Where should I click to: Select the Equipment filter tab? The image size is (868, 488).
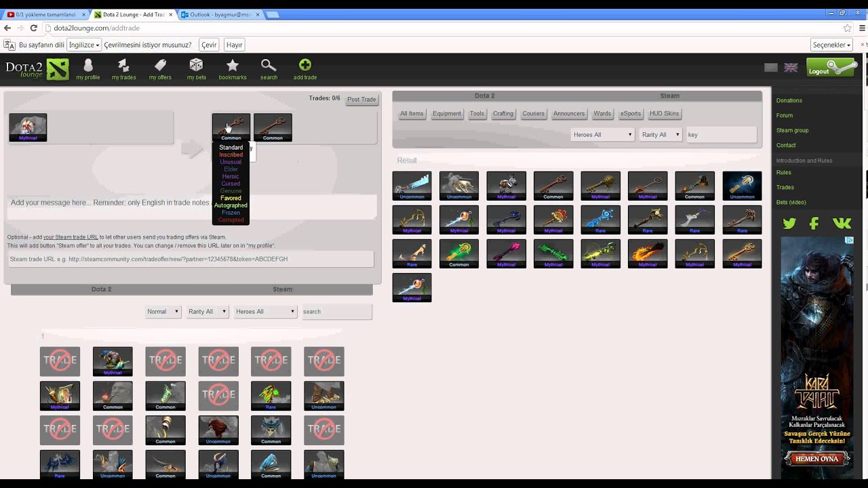coord(447,114)
